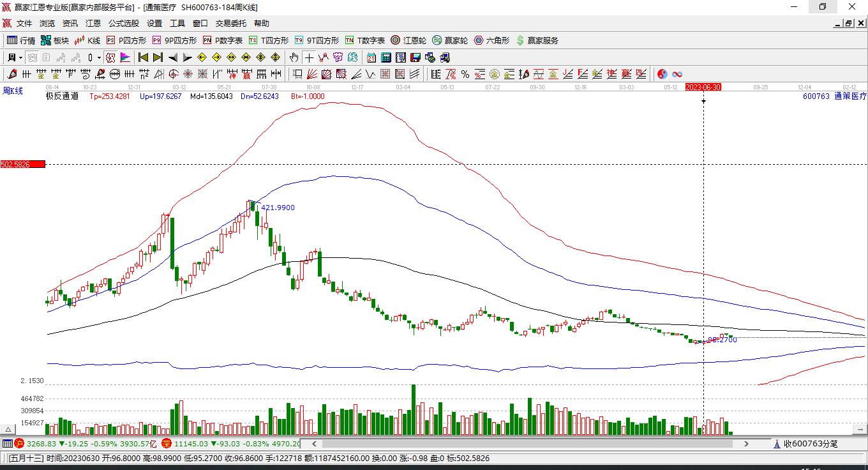The width and height of the screenshot is (868, 470).
Task: Expand the candlestick style dropdown arrow
Action: [x=99, y=57]
